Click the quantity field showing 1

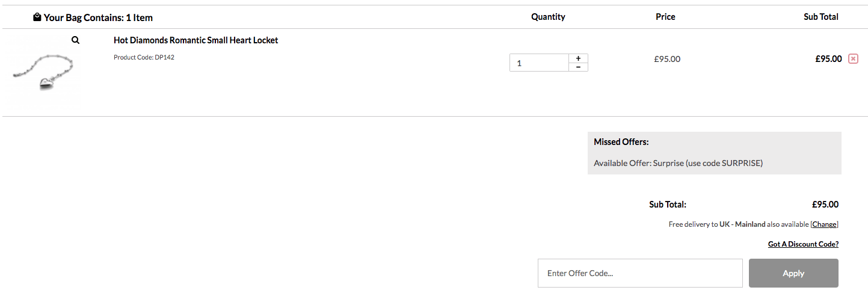click(x=539, y=63)
